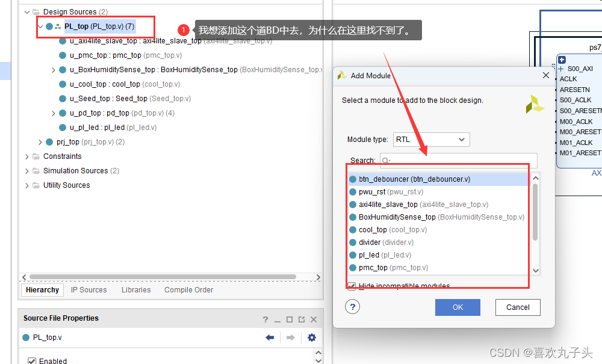Click the circular help button in Add Module dialog
This screenshot has width=602, height=364.
(352, 307)
